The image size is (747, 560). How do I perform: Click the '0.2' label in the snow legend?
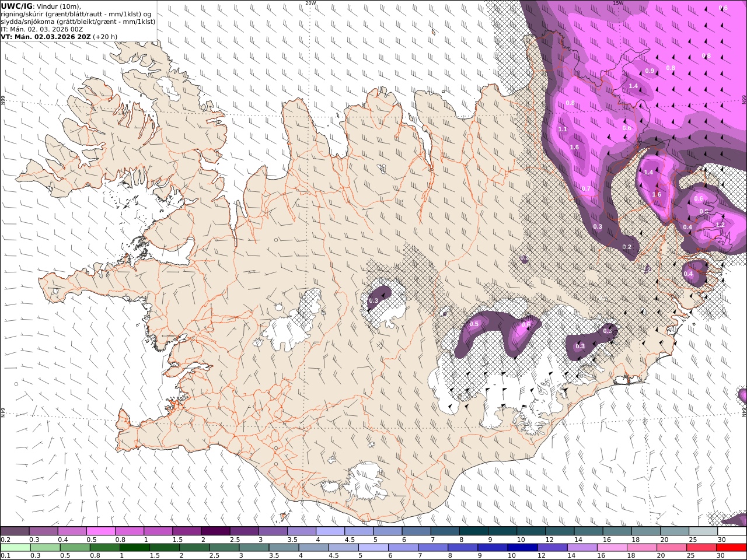pos(5,540)
